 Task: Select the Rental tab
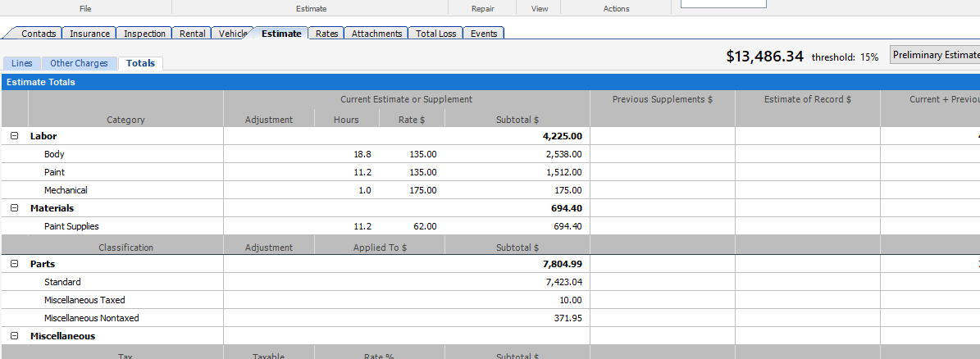click(x=192, y=34)
